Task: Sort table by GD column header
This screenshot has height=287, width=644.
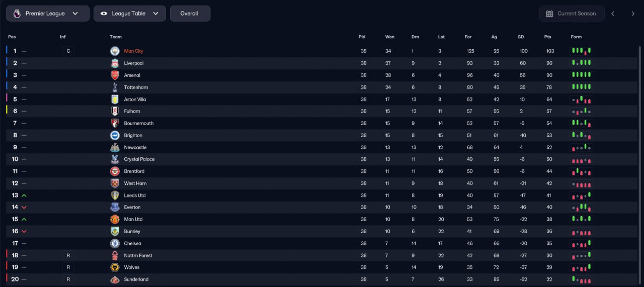Action: coord(521,37)
